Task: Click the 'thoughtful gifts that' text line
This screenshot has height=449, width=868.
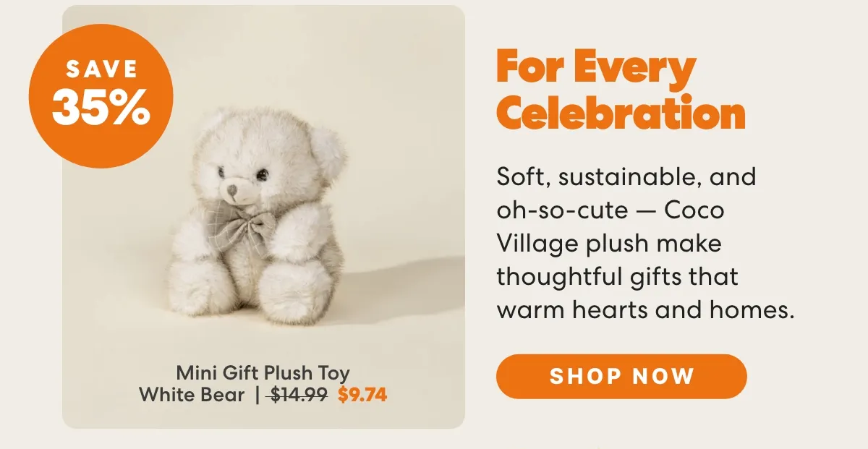Action: (617, 276)
